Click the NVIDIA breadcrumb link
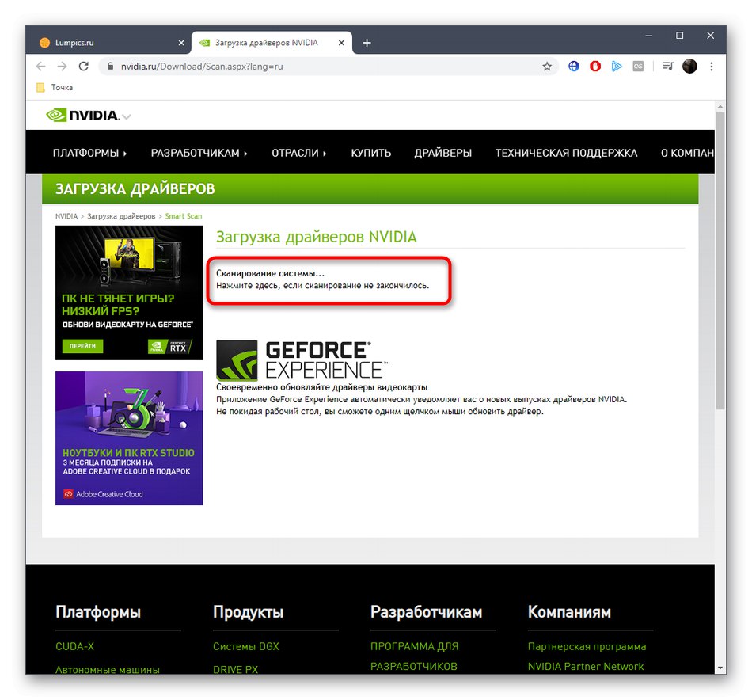The height and width of the screenshot is (700, 752). (x=66, y=216)
